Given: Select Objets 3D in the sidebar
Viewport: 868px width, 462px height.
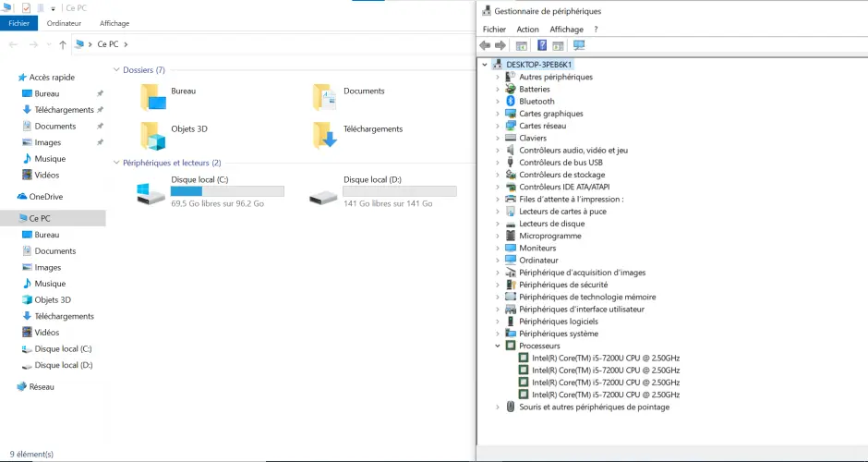Looking at the screenshot, I should (53, 299).
